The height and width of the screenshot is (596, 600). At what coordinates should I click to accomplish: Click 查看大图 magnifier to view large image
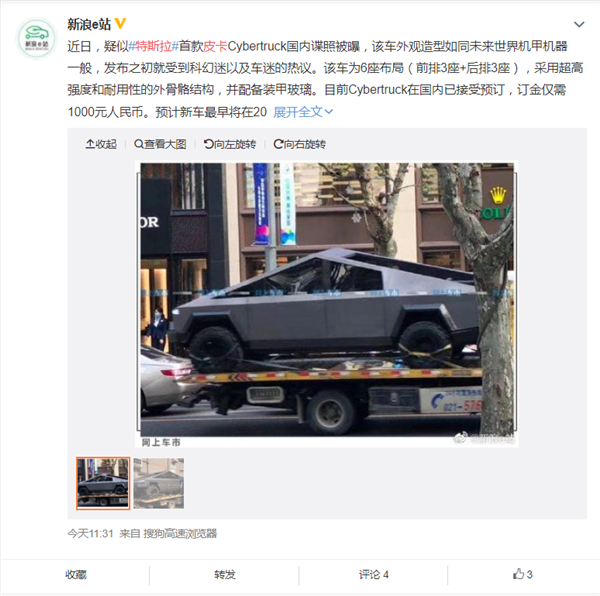[x=160, y=144]
